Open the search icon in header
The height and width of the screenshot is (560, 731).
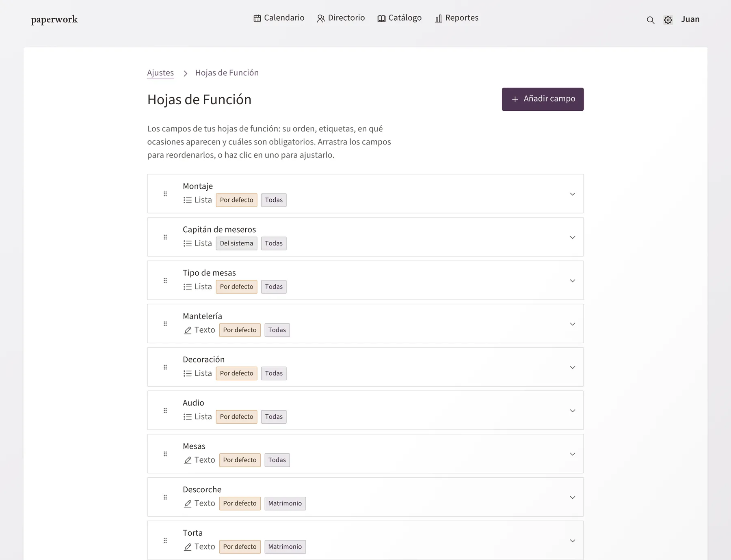pyautogui.click(x=651, y=20)
